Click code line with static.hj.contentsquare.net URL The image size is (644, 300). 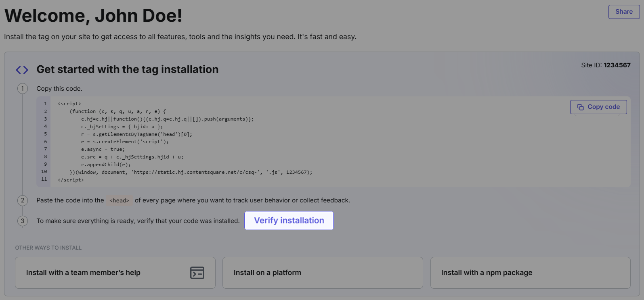pos(191,172)
